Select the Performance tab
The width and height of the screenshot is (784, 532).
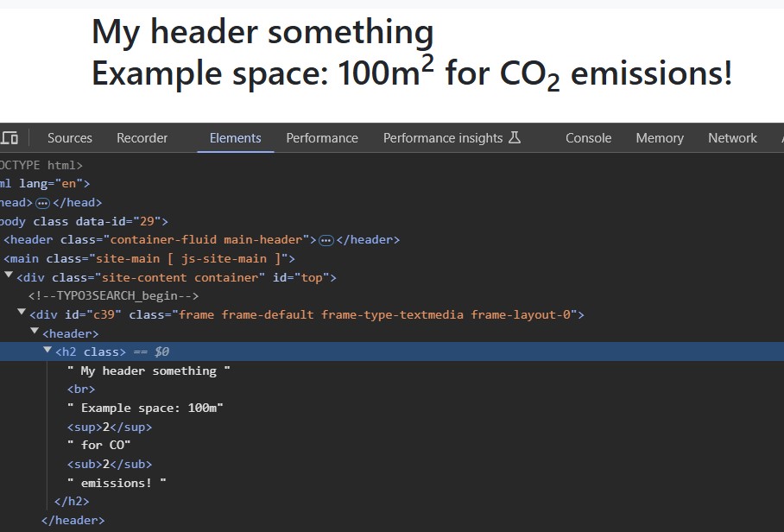(x=321, y=137)
